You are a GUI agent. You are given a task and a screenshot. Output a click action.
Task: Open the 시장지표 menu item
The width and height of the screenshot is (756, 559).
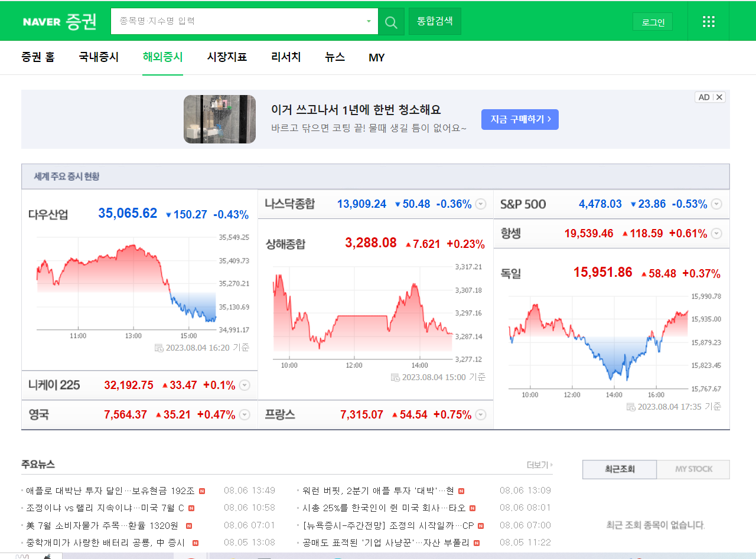pyautogui.click(x=227, y=57)
